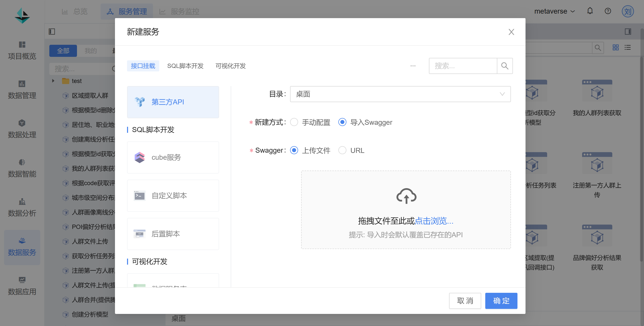Click the notification bell icon
The width and height of the screenshot is (644, 326).
590,11
